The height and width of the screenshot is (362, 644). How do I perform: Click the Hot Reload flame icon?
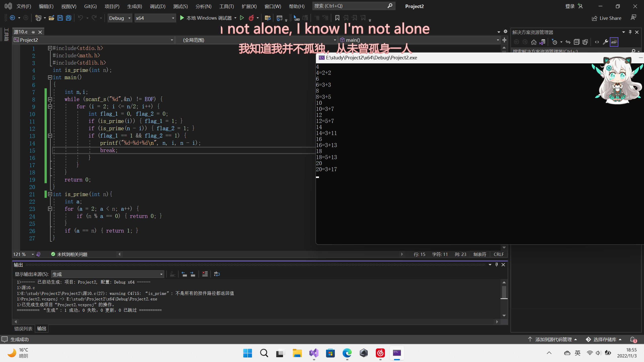pos(251,18)
